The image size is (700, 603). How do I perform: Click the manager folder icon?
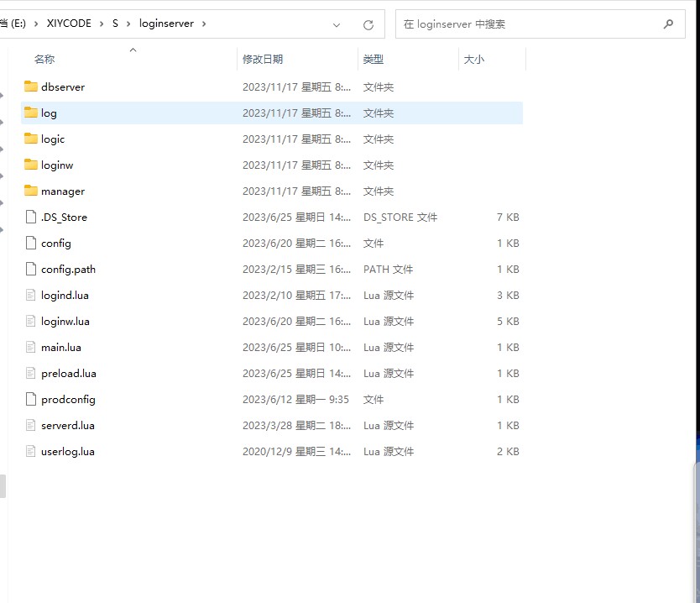31,191
